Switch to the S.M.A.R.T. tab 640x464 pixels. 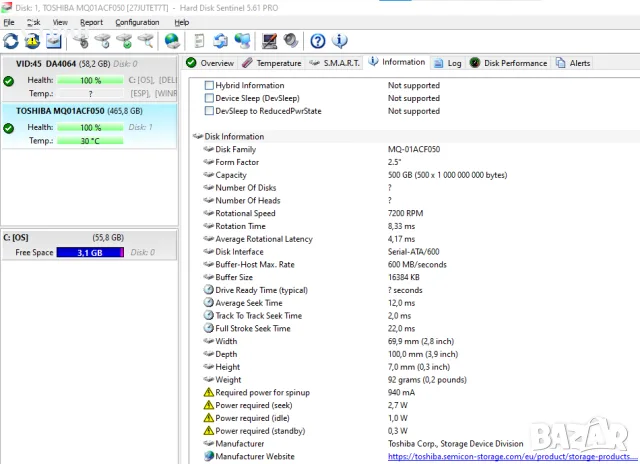tap(334, 63)
